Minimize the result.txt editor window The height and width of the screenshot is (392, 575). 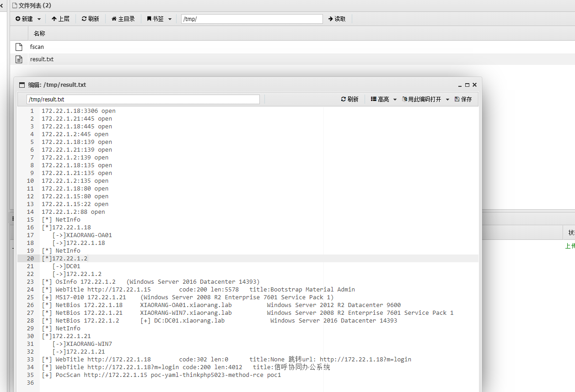tap(460, 85)
